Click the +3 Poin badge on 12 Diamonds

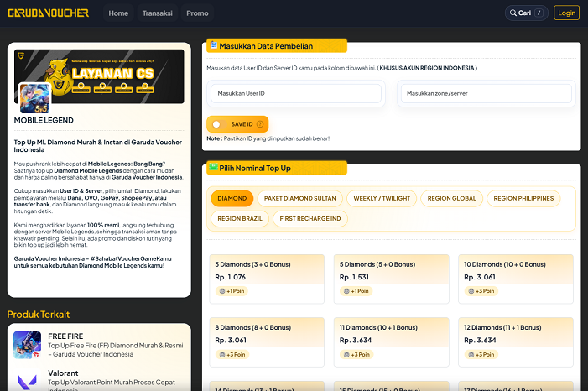481,355
